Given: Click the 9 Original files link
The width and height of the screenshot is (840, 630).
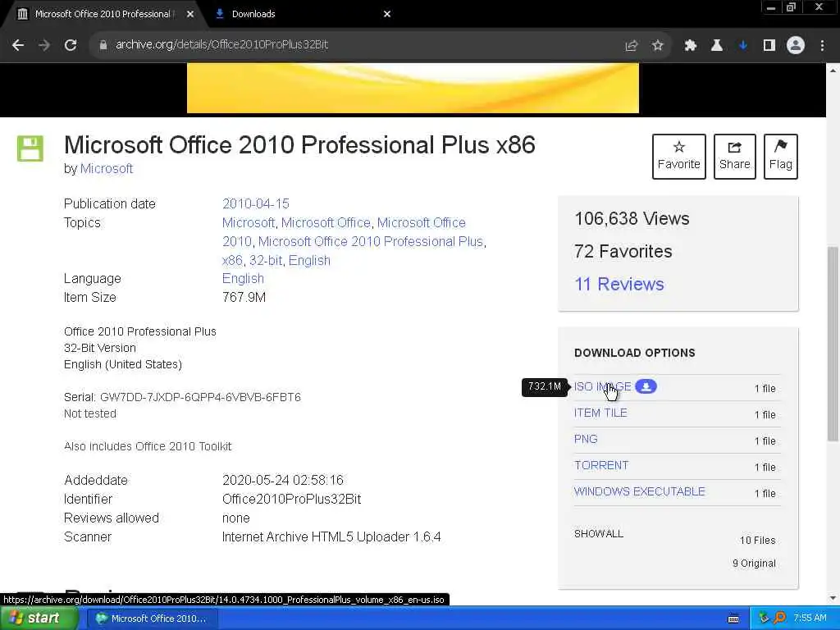Looking at the screenshot, I should click(x=754, y=564).
